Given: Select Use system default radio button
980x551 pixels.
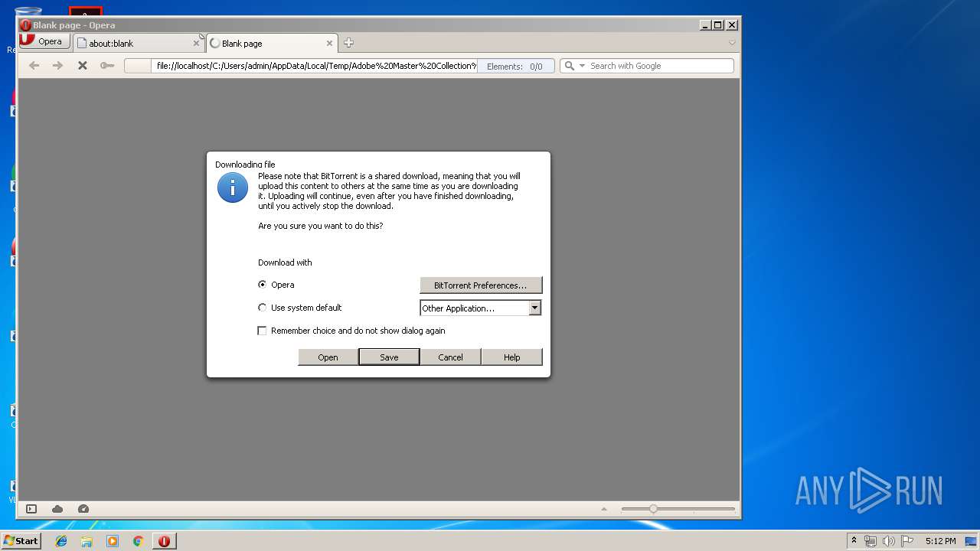Looking at the screenshot, I should pyautogui.click(x=263, y=308).
